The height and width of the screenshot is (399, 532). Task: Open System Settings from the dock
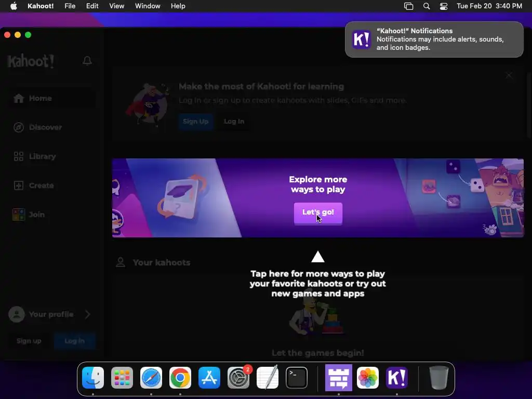coord(238,378)
